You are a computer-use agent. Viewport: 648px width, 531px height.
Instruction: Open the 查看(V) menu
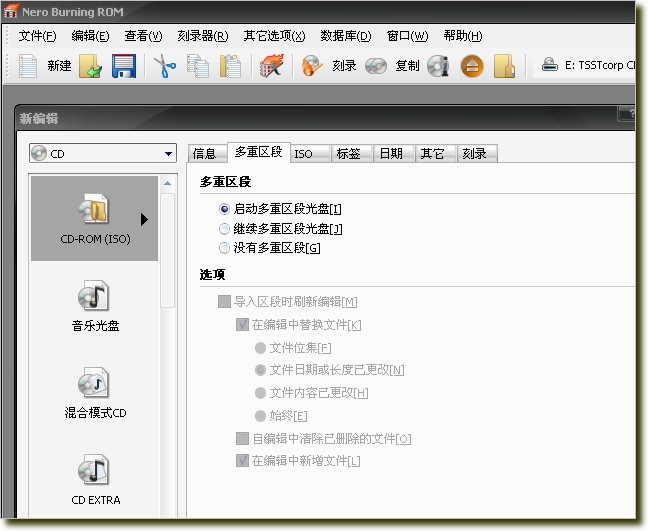(143, 36)
